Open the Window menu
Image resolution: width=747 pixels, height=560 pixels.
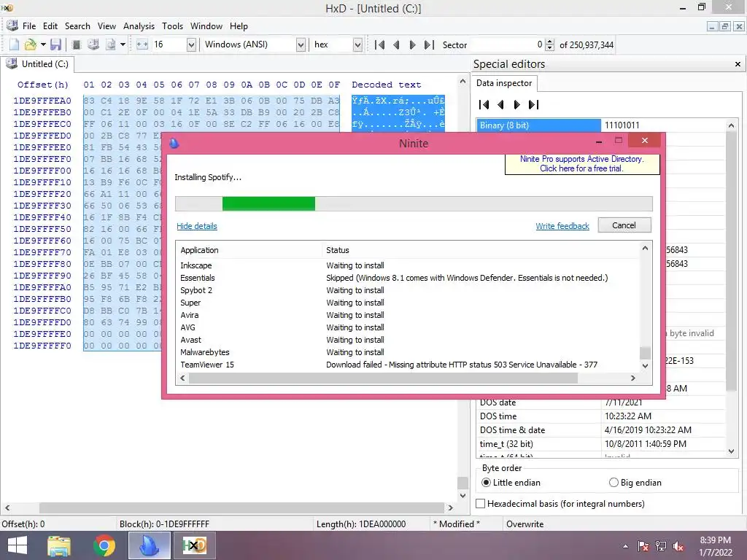[x=206, y=26]
